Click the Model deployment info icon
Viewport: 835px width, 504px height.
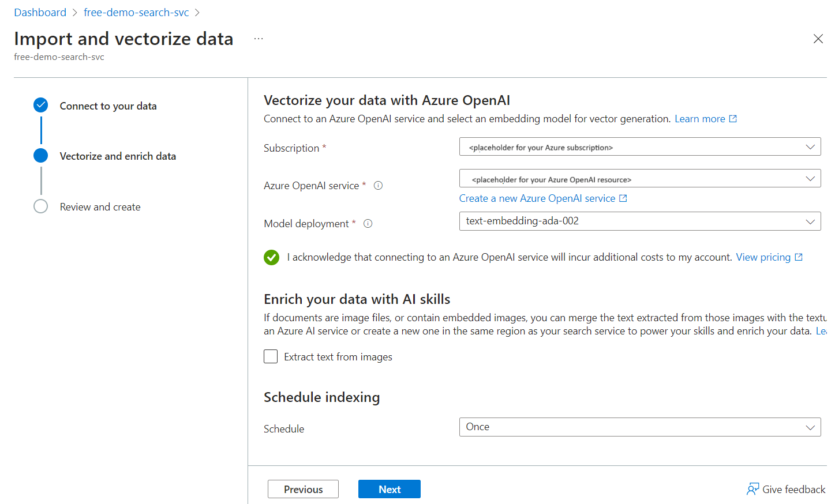coord(368,224)
